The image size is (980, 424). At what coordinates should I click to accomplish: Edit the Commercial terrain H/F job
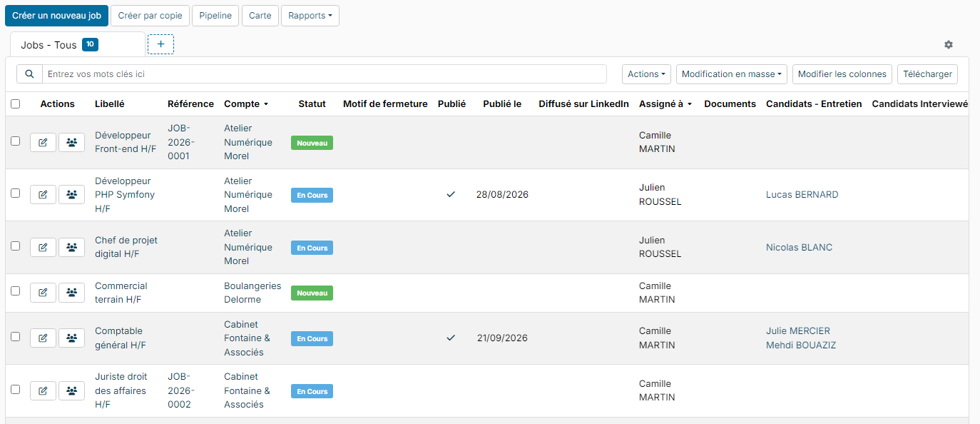coord(43,292)
